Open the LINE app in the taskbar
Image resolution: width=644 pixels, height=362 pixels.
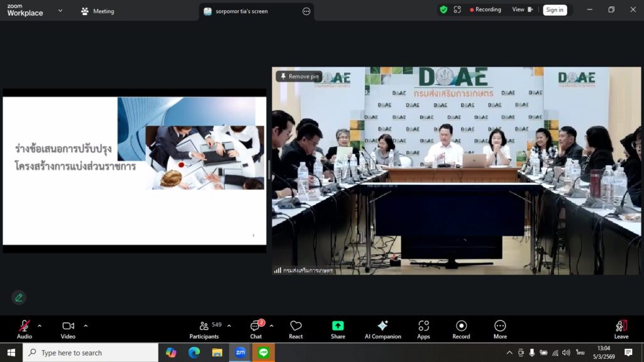(x=264, y=353)
